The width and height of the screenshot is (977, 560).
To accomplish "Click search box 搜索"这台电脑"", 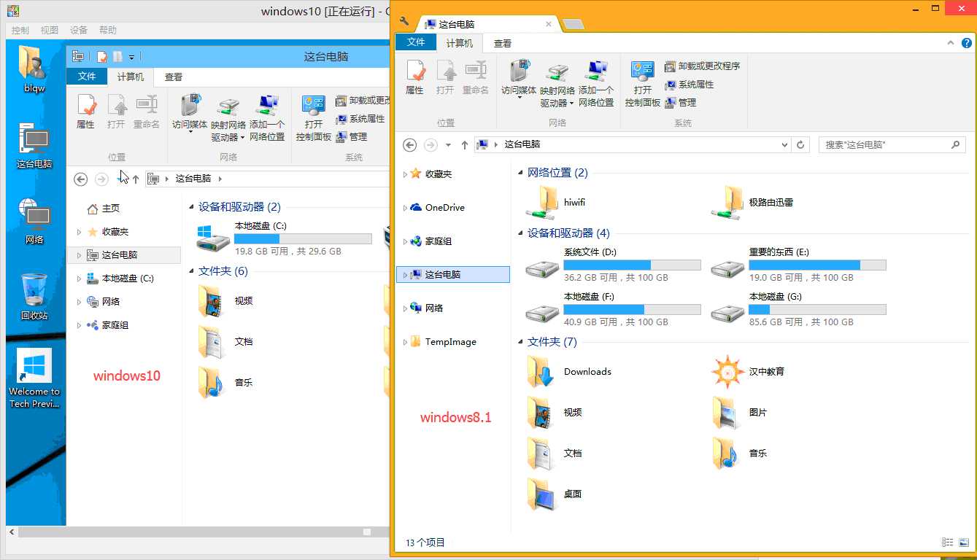I will [892, 145].
